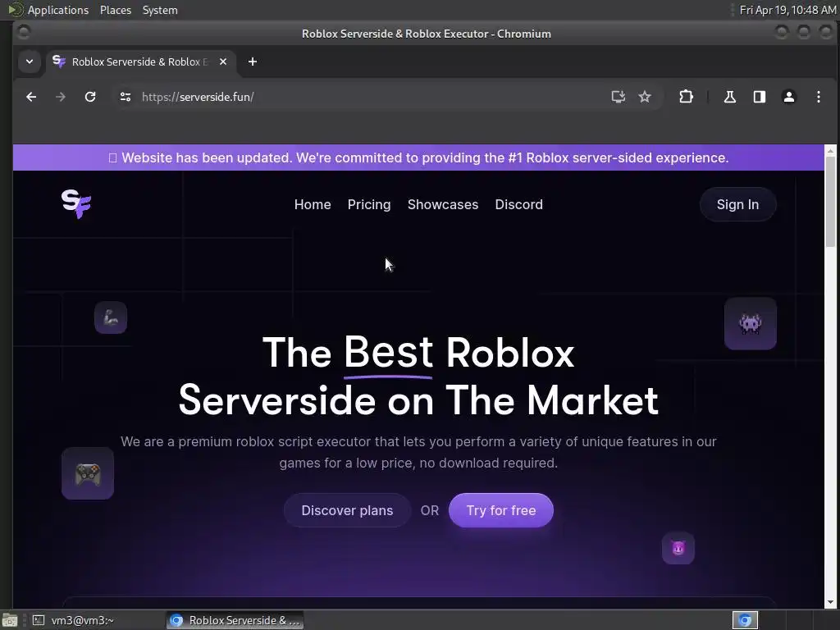This screenshot has width=840, height=630.
Task: Open the Places menu
Action: [x=115, y=10]
